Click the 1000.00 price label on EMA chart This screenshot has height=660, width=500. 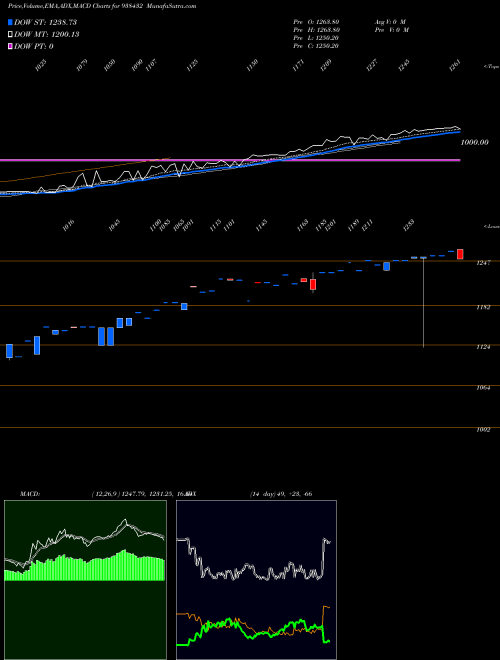(474, 142)
